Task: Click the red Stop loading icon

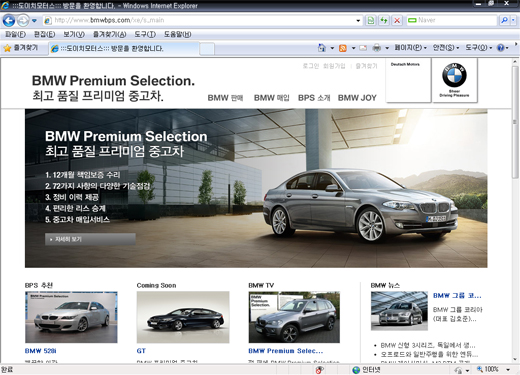Action: [x=397, y=20]
